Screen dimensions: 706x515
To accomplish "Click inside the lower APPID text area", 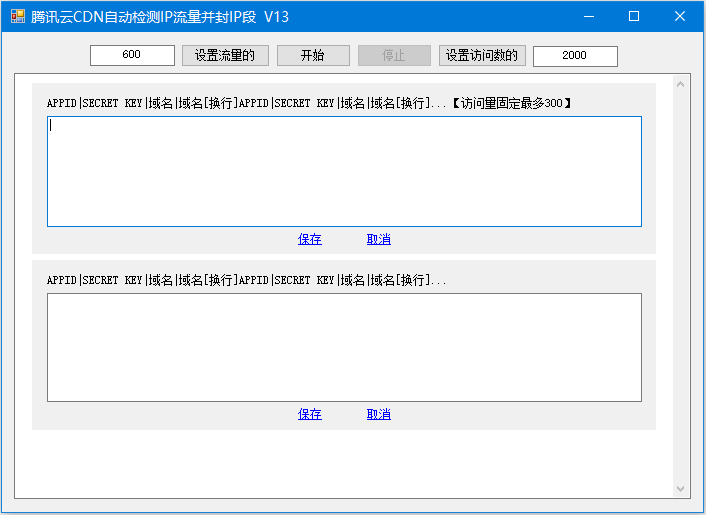I will tap(344, 347).
